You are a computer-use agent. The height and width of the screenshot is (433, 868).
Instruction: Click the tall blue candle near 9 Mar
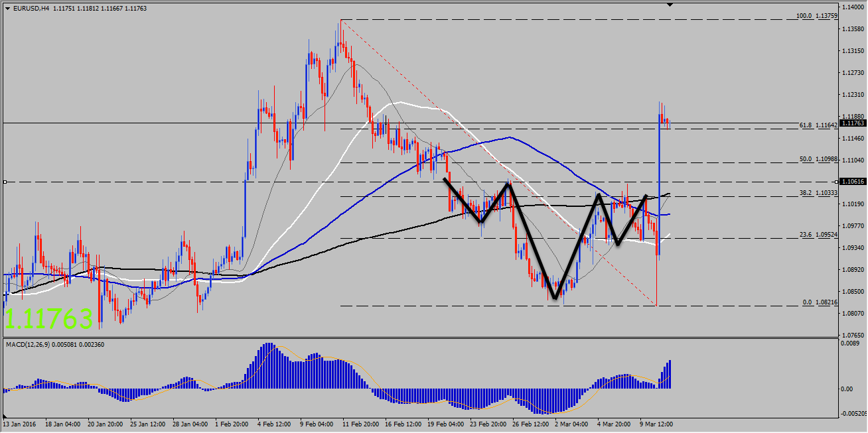(659, 186)
